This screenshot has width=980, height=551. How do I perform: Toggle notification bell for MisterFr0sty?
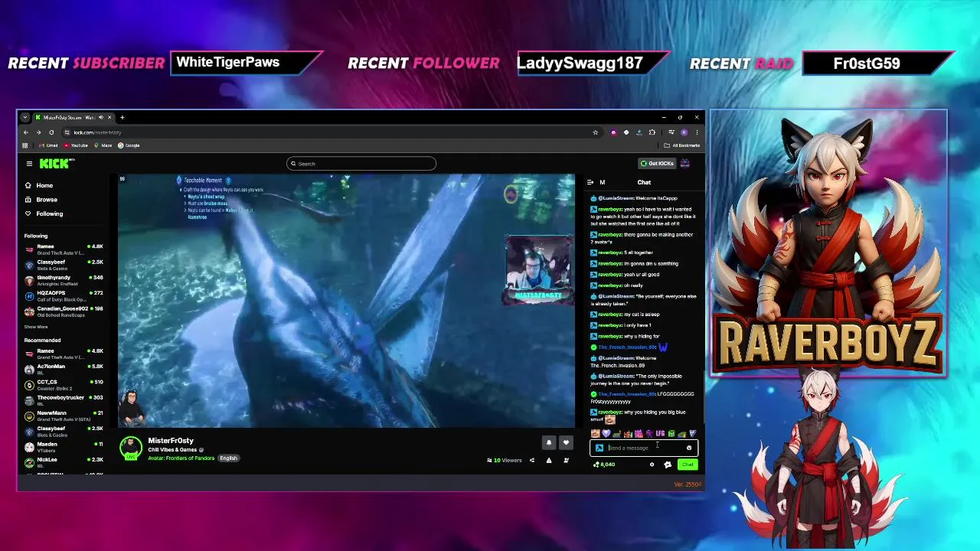click(x=548, y=442)
